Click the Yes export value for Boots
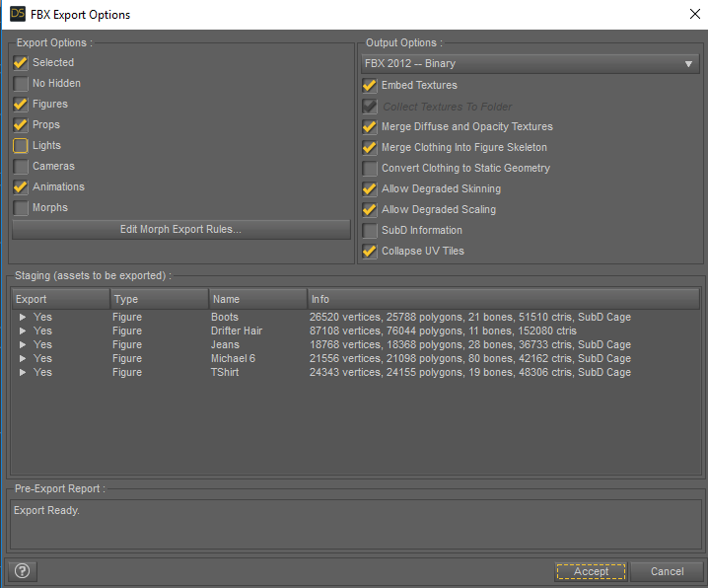Screen dimensions: 708x588 pos(42,317)
